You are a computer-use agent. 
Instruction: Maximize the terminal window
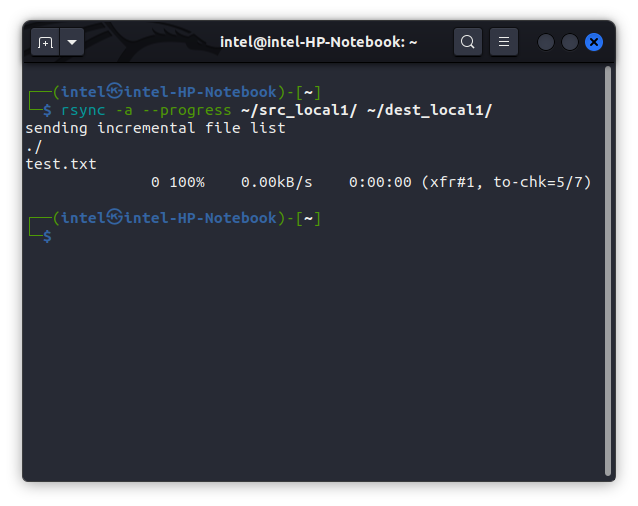pos(570,42)
